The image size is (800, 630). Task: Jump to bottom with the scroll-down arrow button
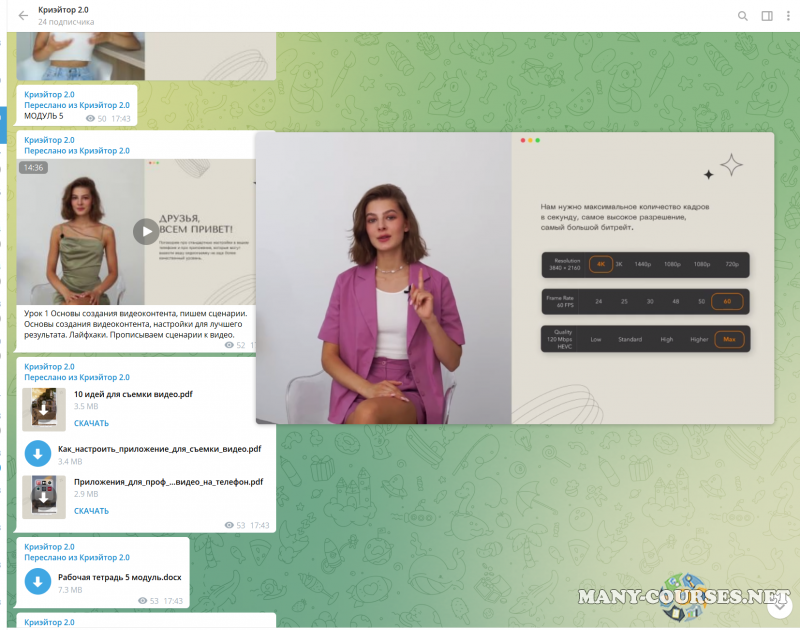(777, 603)
